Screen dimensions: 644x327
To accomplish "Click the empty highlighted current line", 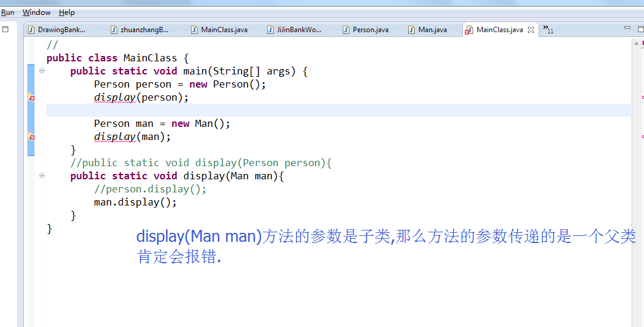I will tap(339, 110).
